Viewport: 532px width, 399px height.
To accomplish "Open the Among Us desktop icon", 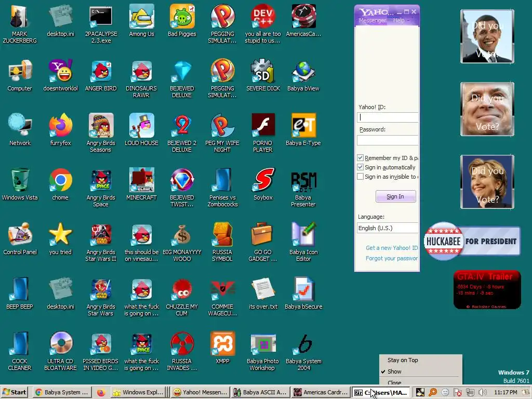I will (141, 20).
